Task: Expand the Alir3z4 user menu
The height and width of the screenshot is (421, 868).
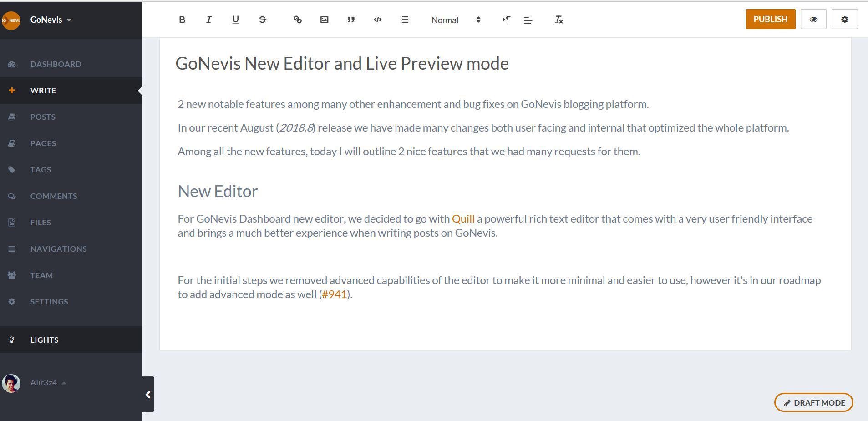Action: [x=48, y=383]
